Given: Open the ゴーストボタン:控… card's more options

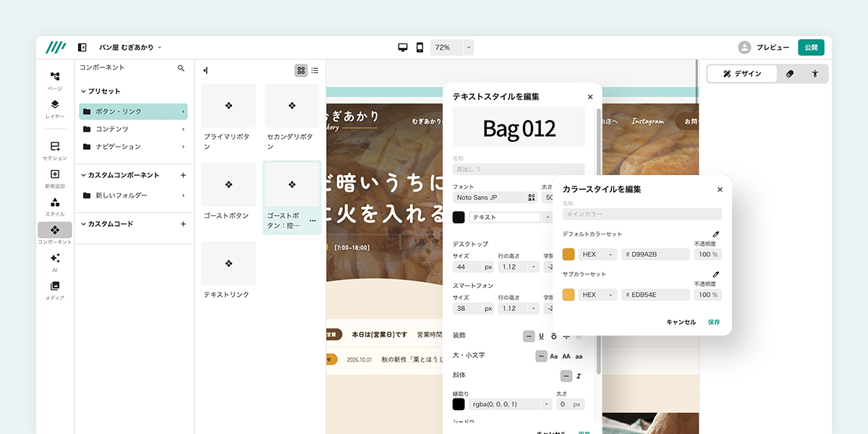Looking at the screenshot, I should point(312,221).
